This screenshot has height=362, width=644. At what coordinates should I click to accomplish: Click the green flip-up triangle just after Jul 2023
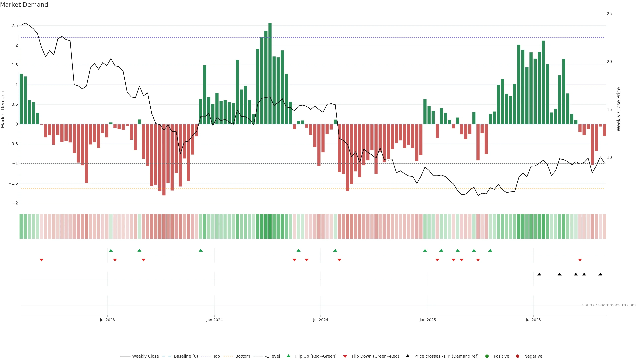pos(111,250)
